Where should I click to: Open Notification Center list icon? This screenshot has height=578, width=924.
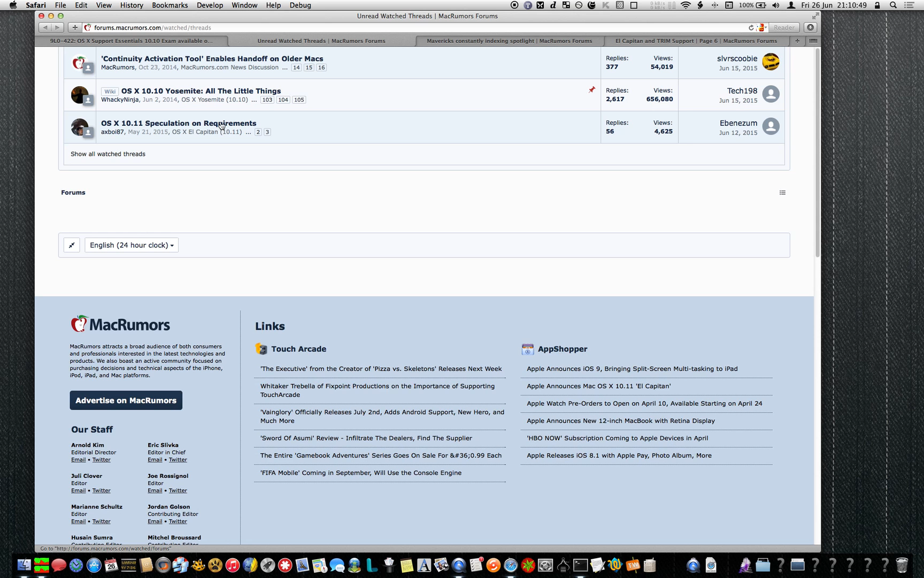pos(910,5)
